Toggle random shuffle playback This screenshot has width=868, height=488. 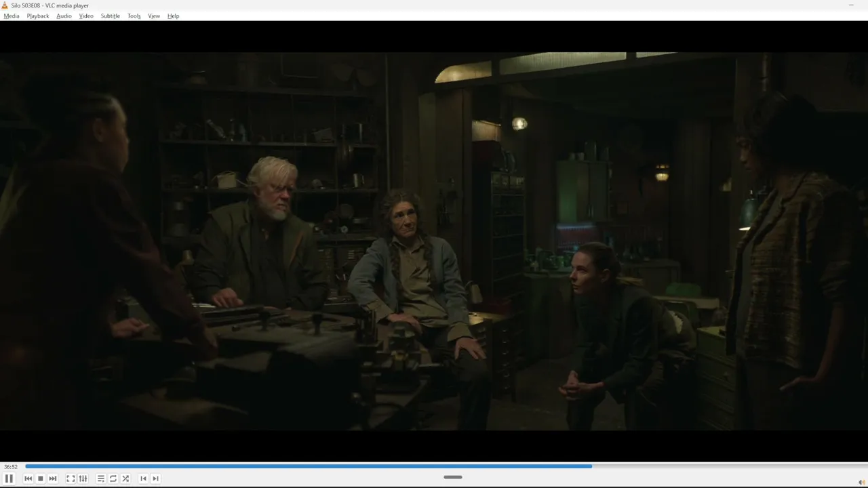(x=125, y=479)
